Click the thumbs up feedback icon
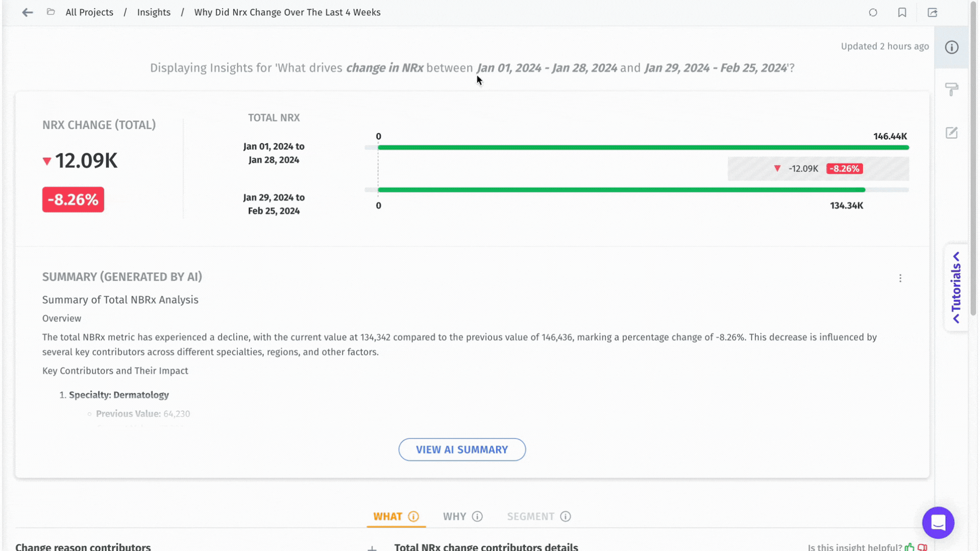980x551 pixels. 910,547
